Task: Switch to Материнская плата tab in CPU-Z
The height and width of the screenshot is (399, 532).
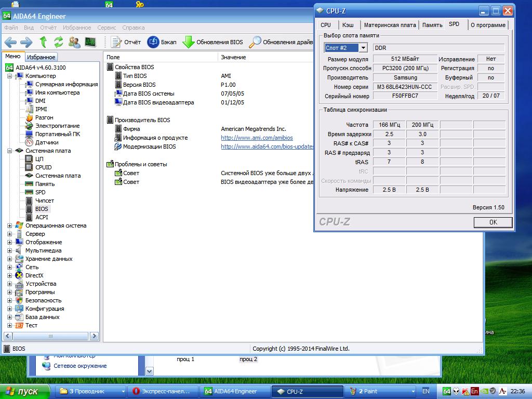Action: tap(390, 25)
